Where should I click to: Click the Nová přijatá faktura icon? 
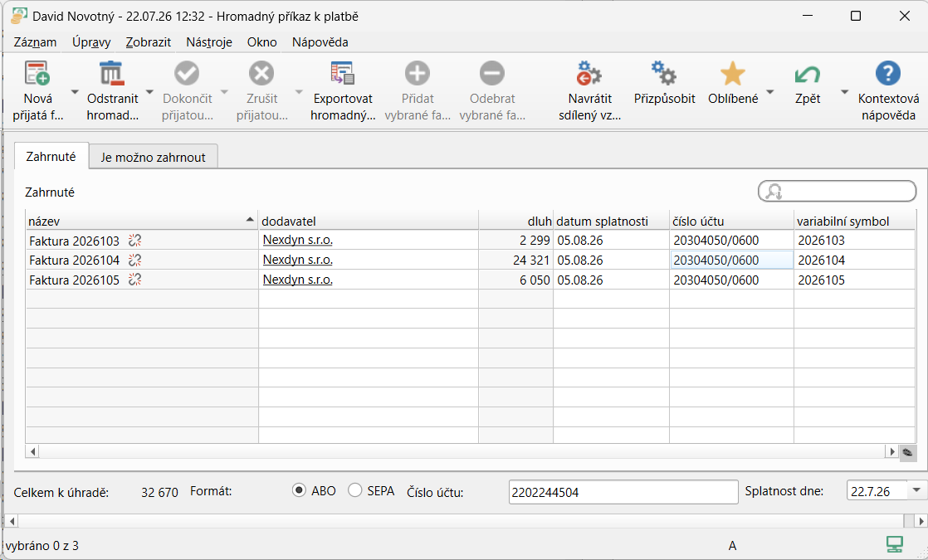click(37, 73)
